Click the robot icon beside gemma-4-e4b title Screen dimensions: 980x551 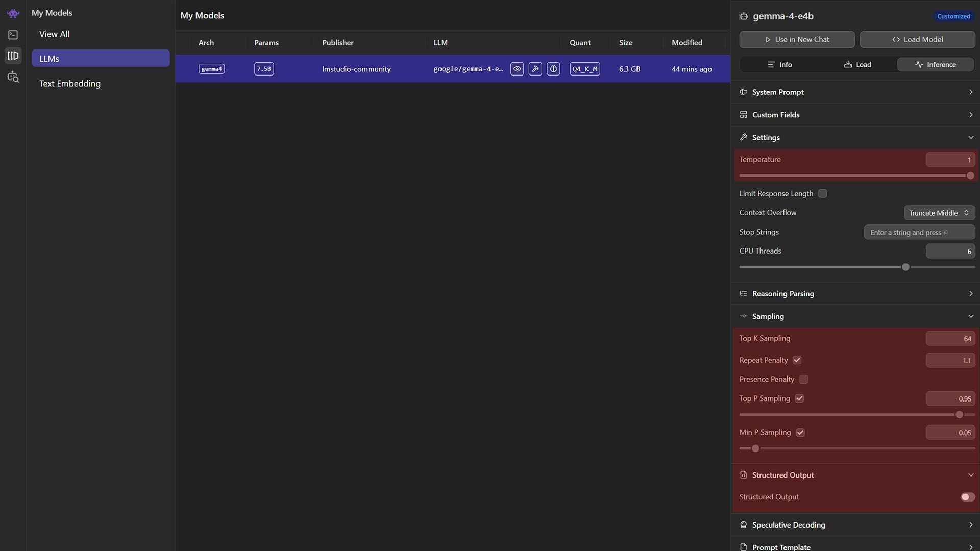coord(744,16)
